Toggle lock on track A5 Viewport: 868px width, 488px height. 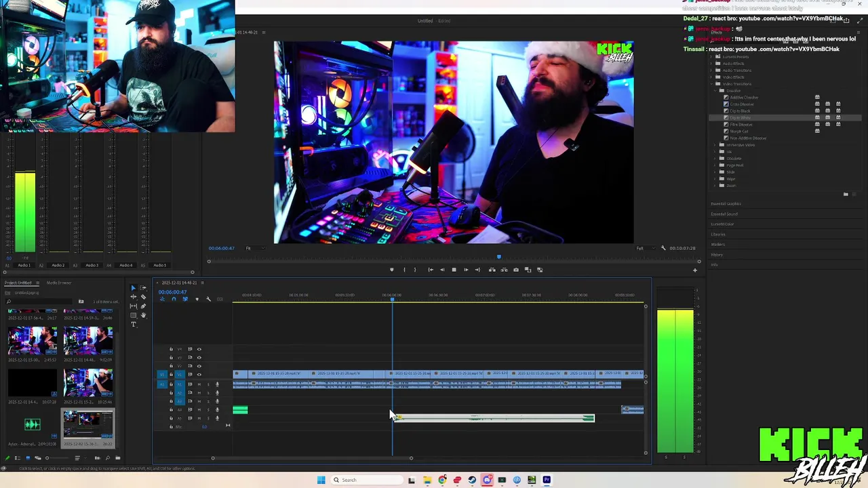pyautogui.click(x=171, y=418)
